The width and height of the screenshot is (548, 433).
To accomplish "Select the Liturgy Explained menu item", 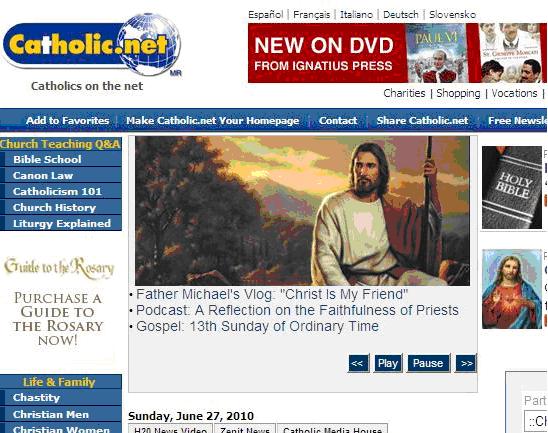I will coord(63,223).
